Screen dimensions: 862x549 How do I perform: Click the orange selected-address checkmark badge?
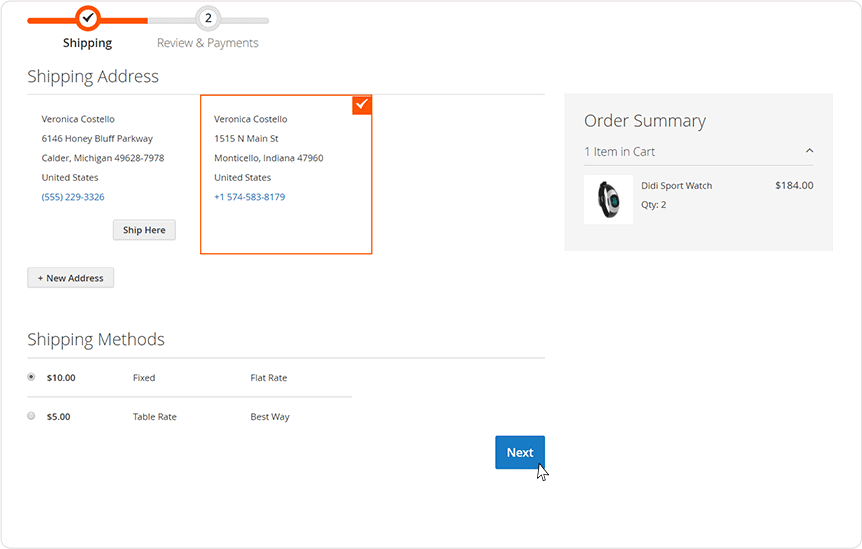pos(361,105)
